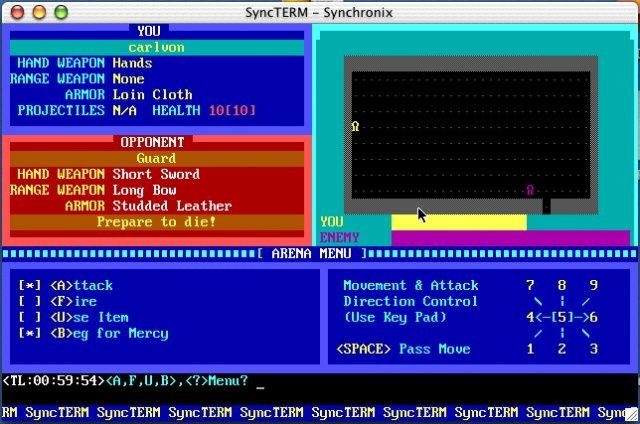Click the ?Menu help prompt text
Viewport: 640px width, 424px height.
215,381
